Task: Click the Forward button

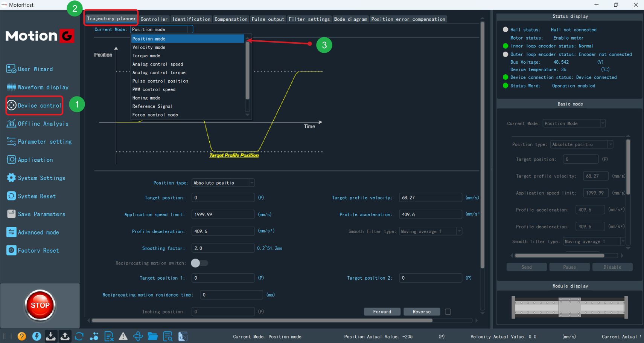Action: click(382, 312)
